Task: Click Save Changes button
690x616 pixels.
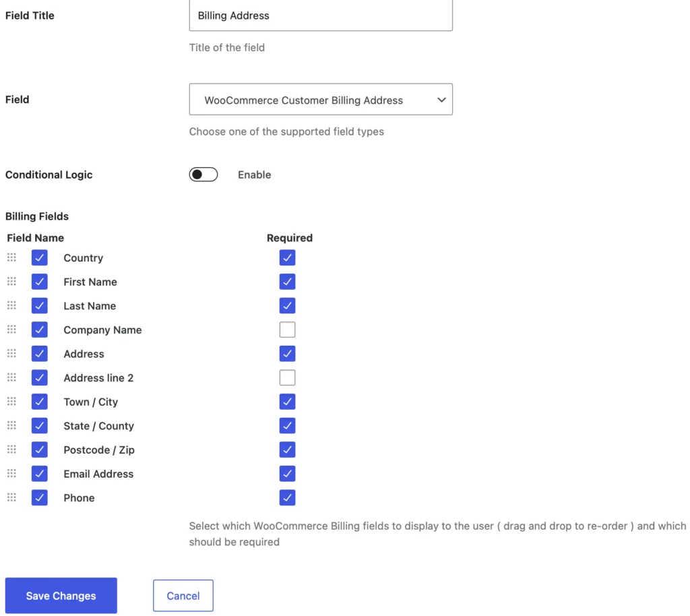Action: 61,595
